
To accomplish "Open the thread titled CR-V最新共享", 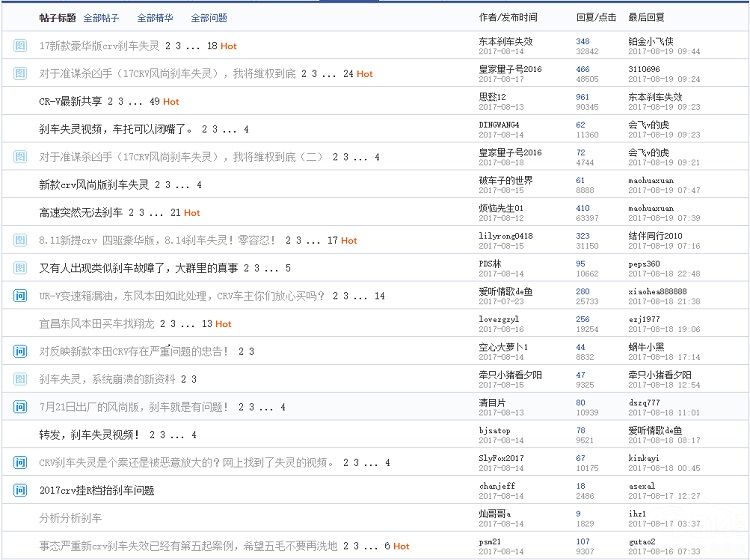I will pos(72,102).
